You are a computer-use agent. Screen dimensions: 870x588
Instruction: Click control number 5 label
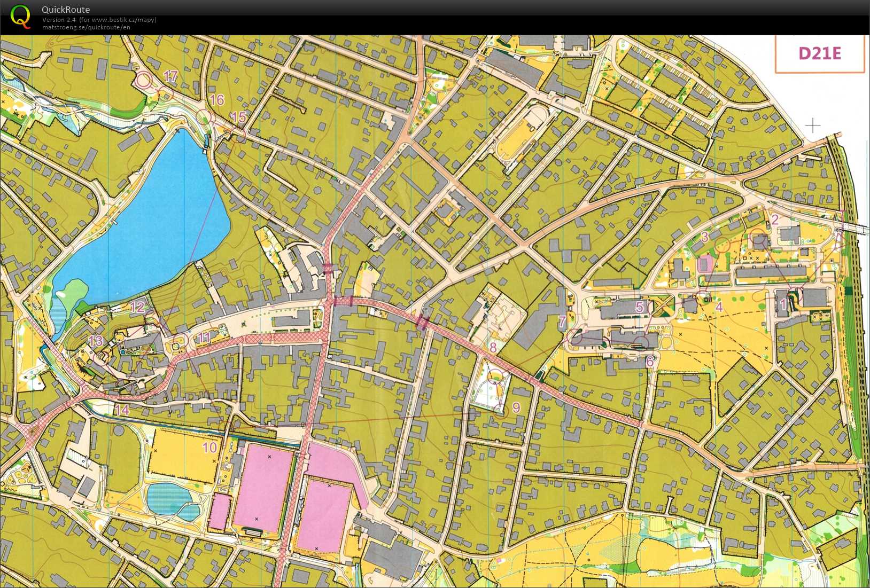[x=640, y=307]
